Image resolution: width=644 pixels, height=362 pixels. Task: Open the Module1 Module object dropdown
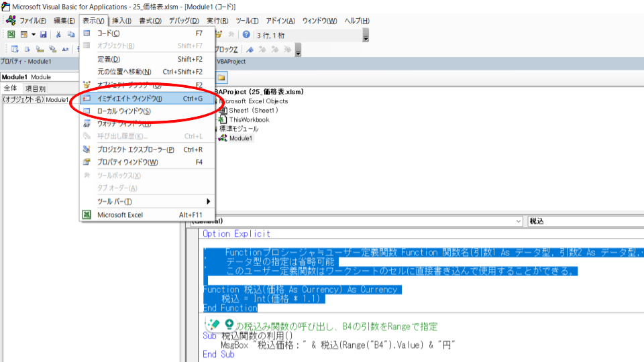[40, 76]
